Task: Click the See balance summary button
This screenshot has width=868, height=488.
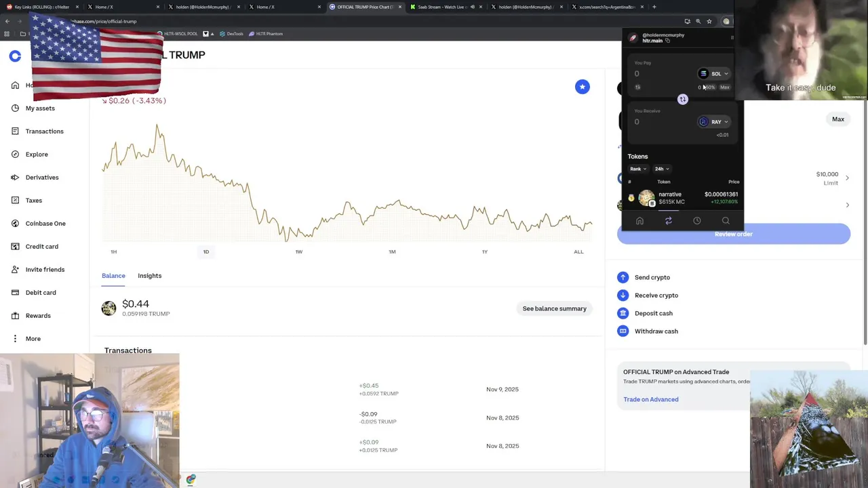Action: click(x=555, y=309)
